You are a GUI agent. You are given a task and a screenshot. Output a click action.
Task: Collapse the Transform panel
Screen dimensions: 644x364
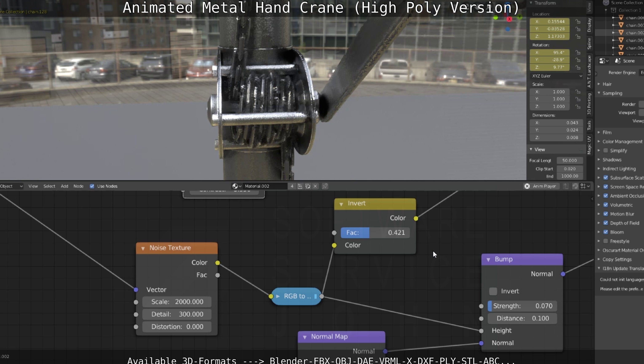tap(531, 3)
